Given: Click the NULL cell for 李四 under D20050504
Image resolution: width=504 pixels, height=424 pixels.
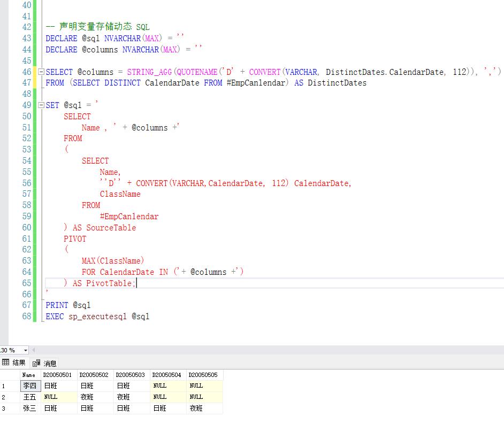Looking at the screenshot, I should tap(168, 386).
